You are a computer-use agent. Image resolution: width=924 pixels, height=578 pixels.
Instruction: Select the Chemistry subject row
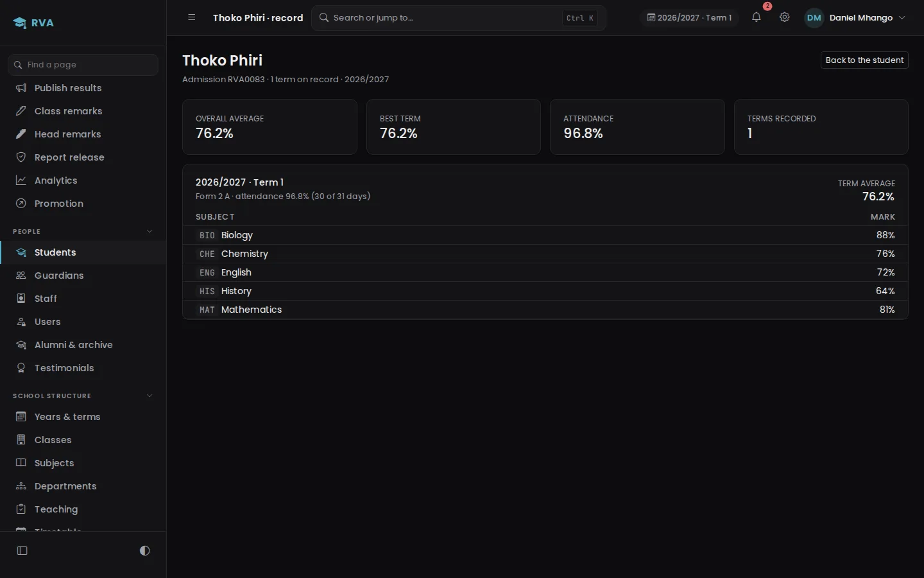tap(545, 254)
